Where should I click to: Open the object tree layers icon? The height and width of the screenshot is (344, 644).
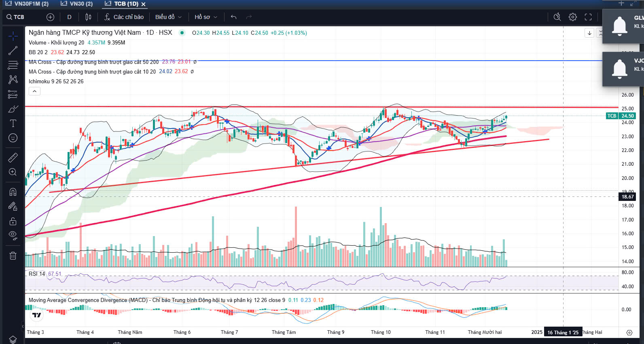[x=13, y=339]
